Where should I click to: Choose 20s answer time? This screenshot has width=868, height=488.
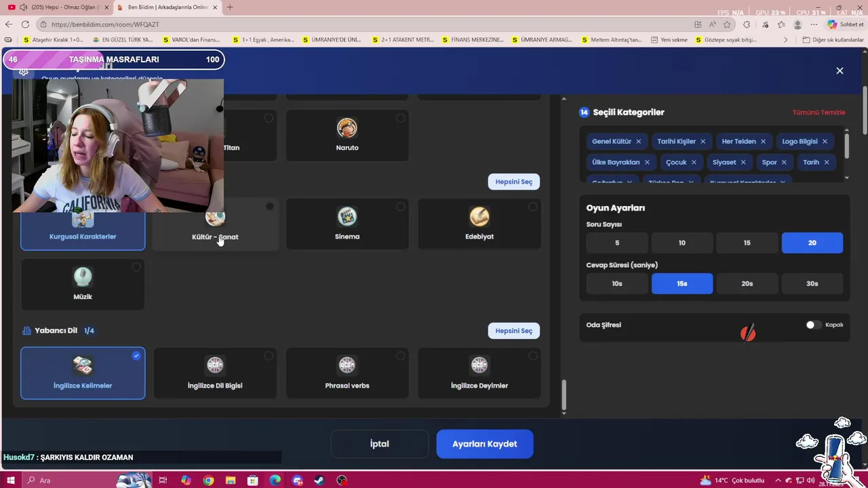click(x=747, y=283)
